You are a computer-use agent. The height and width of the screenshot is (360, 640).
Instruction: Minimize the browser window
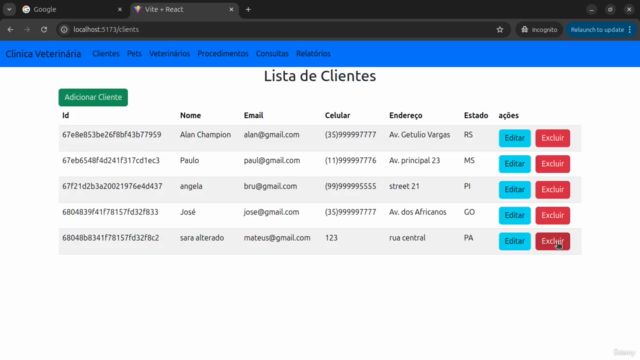point(591,9)
